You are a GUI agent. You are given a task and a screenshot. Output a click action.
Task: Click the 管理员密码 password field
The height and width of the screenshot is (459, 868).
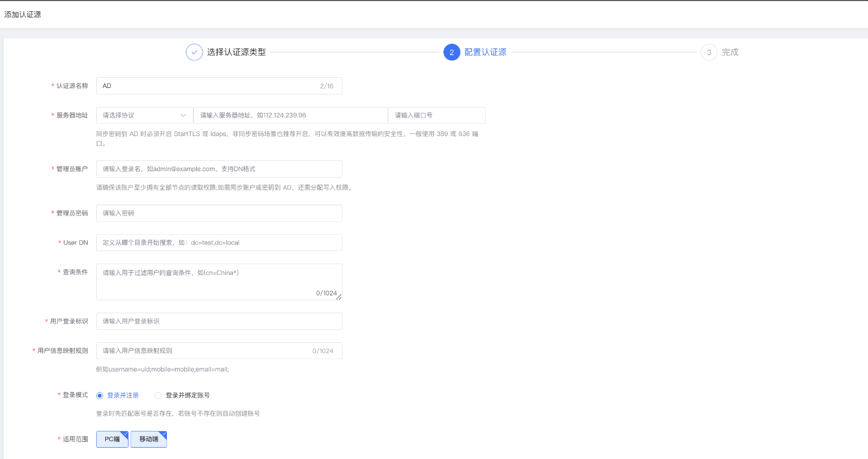point(219,213)
